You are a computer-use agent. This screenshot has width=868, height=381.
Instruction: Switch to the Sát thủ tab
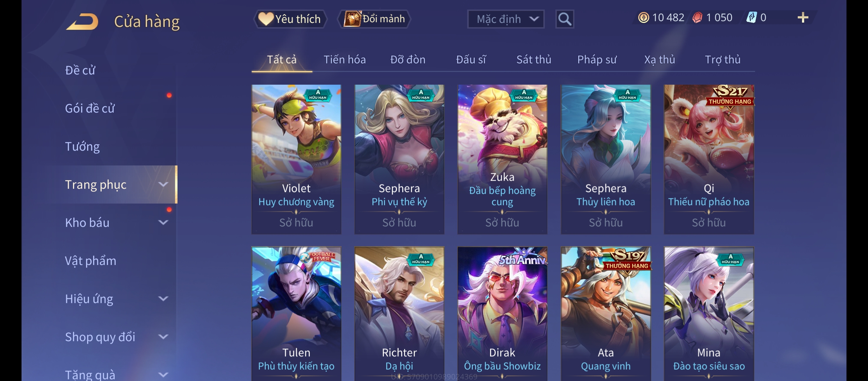[534, 60]
